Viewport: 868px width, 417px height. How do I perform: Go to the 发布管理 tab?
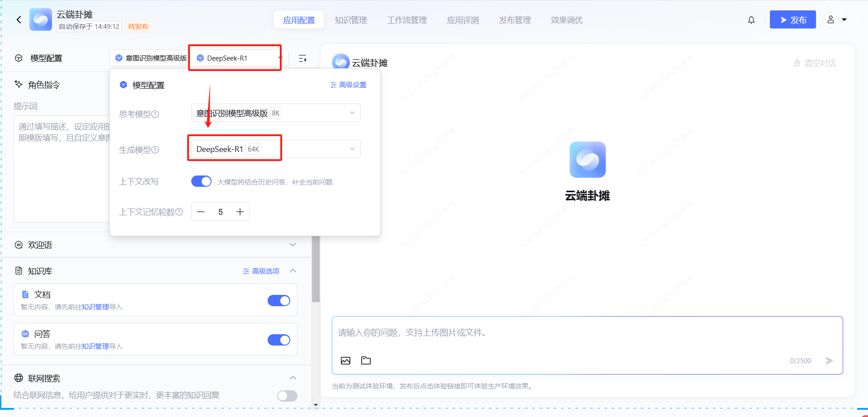515,20
